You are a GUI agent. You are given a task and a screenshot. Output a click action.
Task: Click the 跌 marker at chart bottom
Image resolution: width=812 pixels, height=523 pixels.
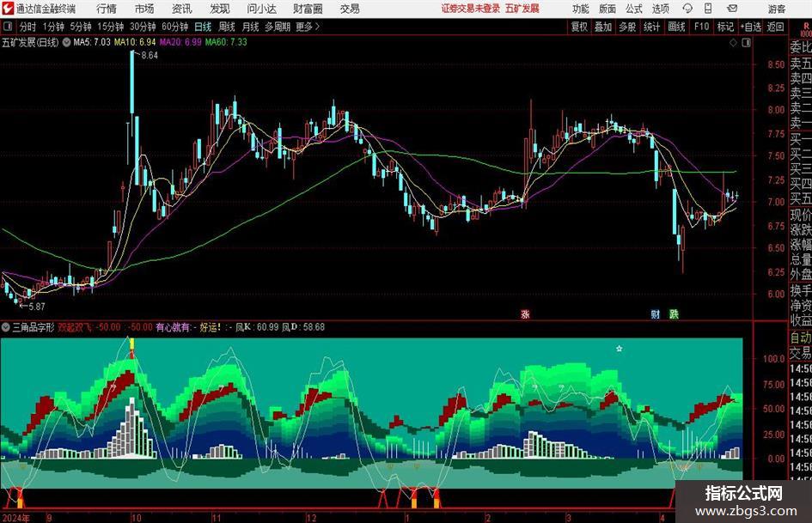point(674,313)
